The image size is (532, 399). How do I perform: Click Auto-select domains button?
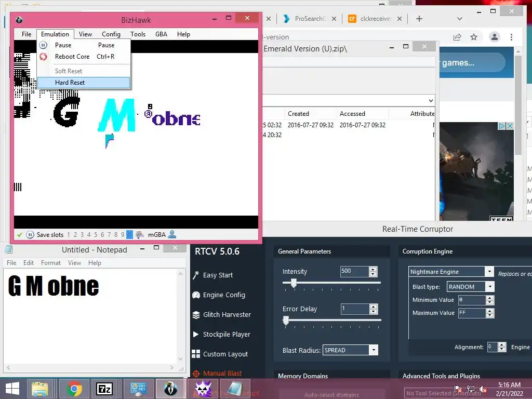331,395
